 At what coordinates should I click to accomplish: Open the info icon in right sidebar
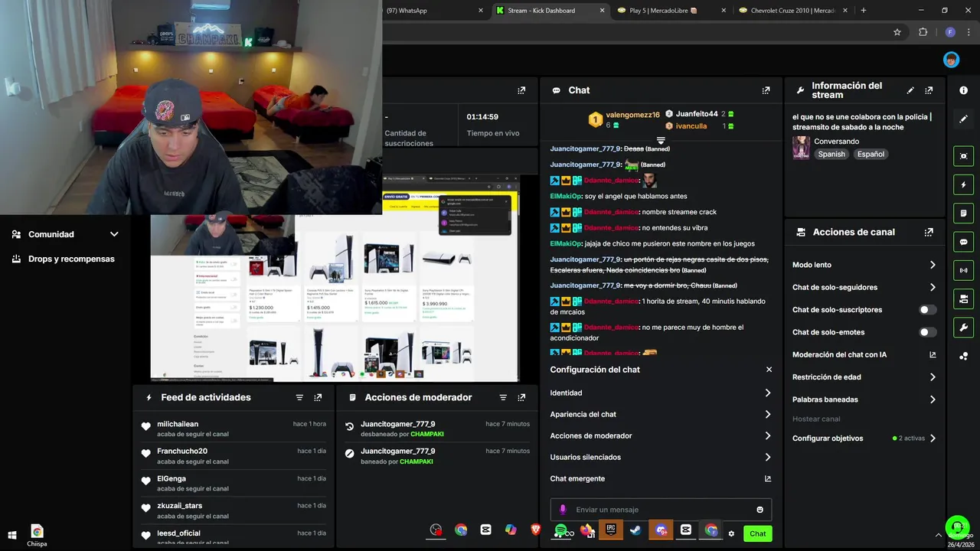point(963,90)
